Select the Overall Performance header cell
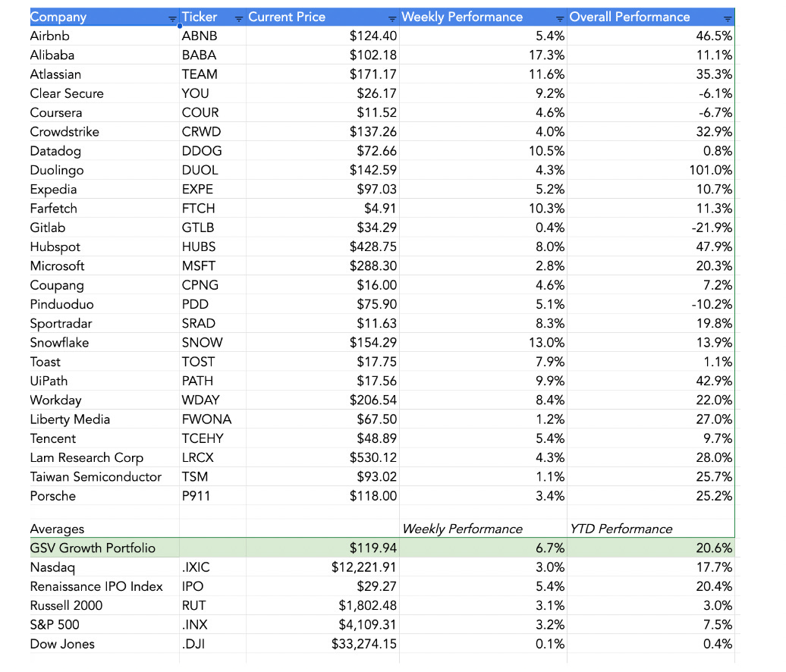Image resolution: width=786 pixels, height=672 pixels. pos(651,17)
